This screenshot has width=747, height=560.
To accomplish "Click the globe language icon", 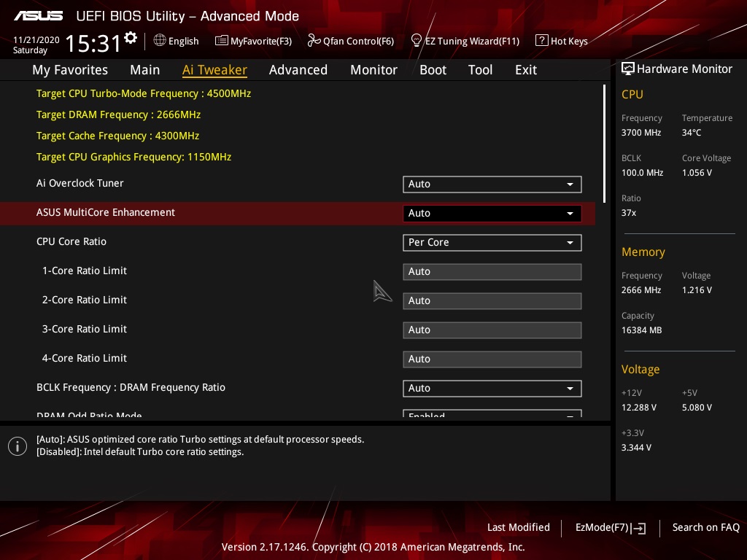I will click(x=160, y=41).
